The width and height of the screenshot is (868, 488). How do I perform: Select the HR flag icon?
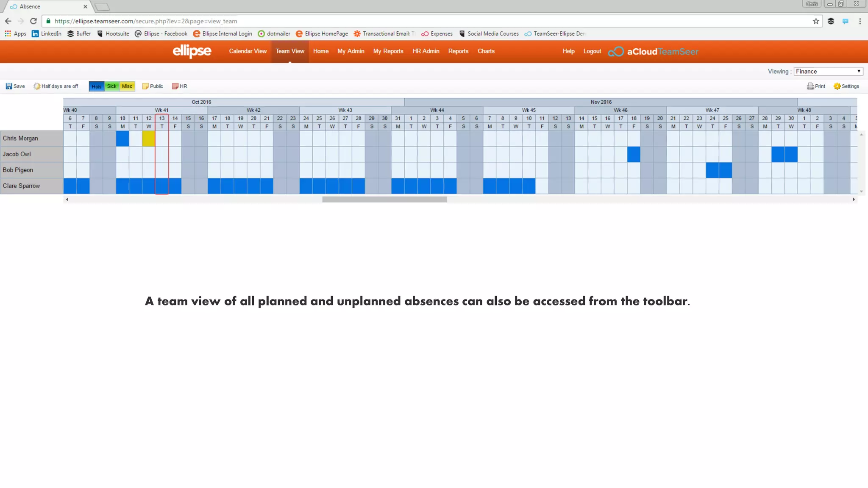(175, 86)
